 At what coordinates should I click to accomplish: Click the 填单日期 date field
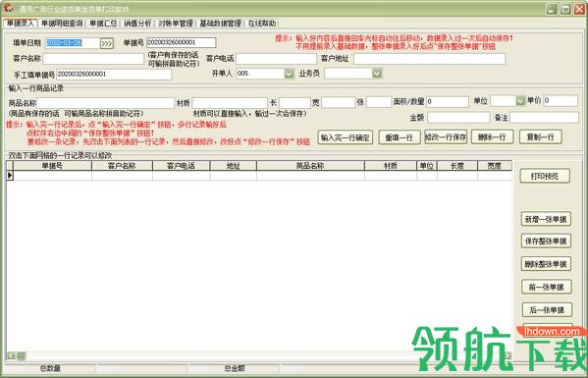point(73,43)
